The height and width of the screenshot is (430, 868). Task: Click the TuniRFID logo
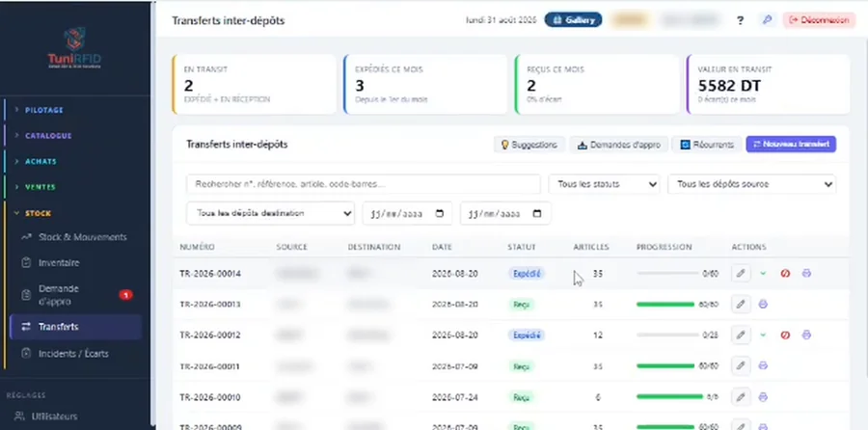point(74,47)
